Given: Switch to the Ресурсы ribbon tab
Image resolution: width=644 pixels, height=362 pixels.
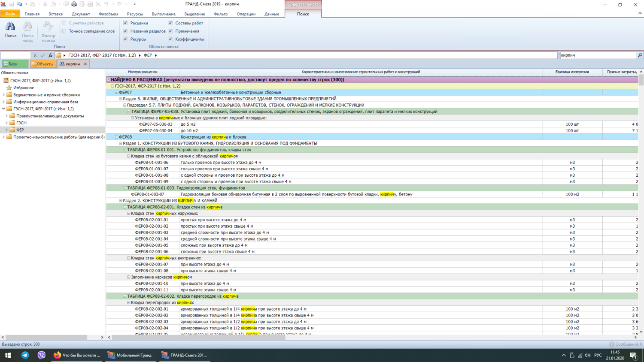Looking at the screenshot, I should pyautogui.click(x=135, y=14).
